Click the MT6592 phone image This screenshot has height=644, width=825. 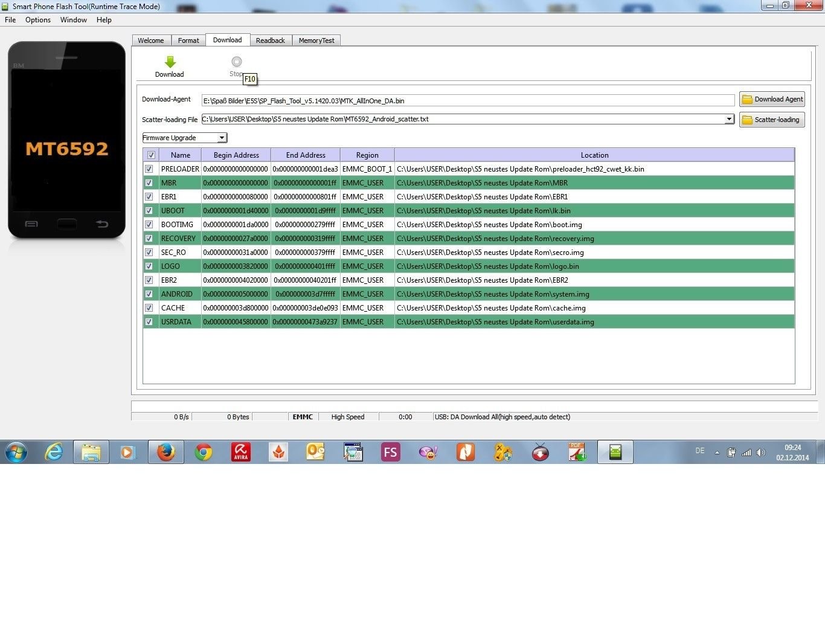click(66, 140)
